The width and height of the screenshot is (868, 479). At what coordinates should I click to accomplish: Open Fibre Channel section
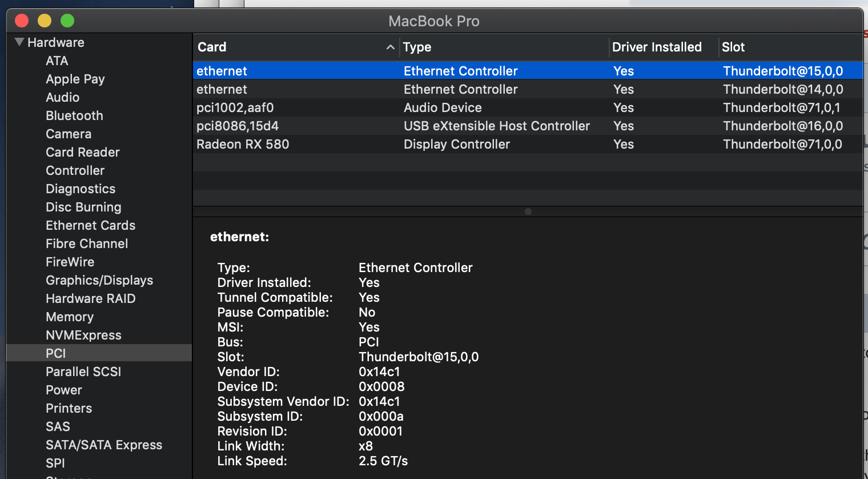pyautogui.click(x=87, y=244)
